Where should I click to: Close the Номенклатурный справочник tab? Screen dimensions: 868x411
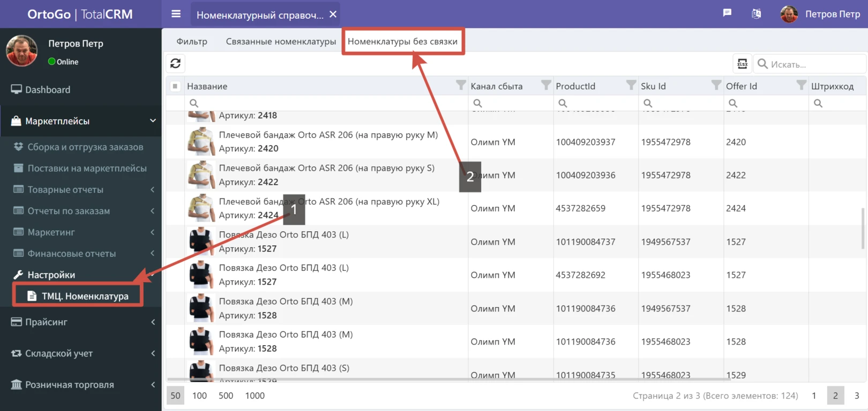tap(333, 14)
